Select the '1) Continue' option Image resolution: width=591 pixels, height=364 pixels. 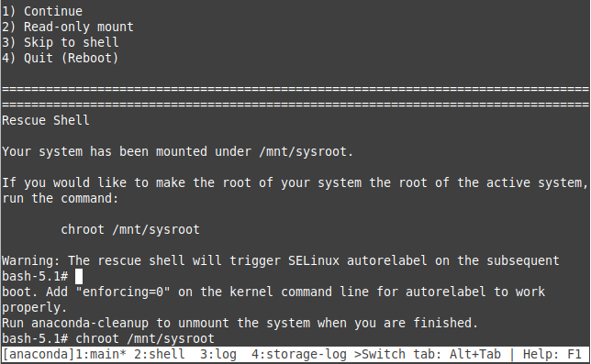coord(42,11)
